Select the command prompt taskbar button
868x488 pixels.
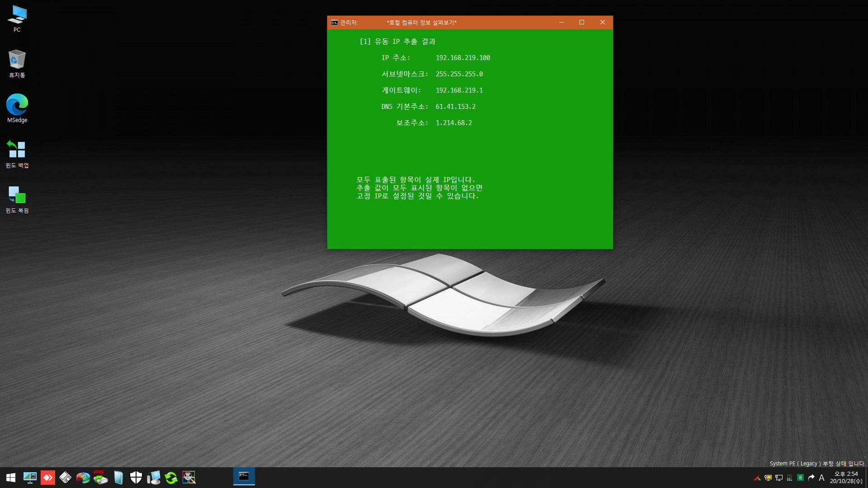pos(244,477)
